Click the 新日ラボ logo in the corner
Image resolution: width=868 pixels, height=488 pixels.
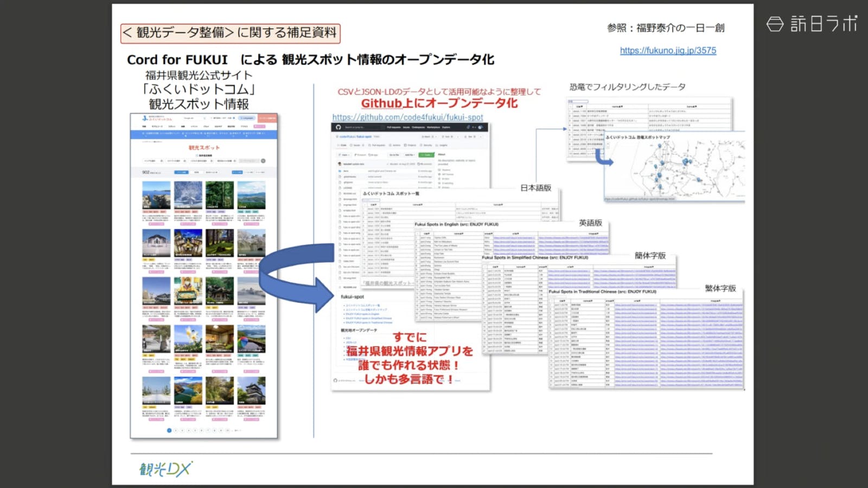pyautogui.click(x=812, y=24)
